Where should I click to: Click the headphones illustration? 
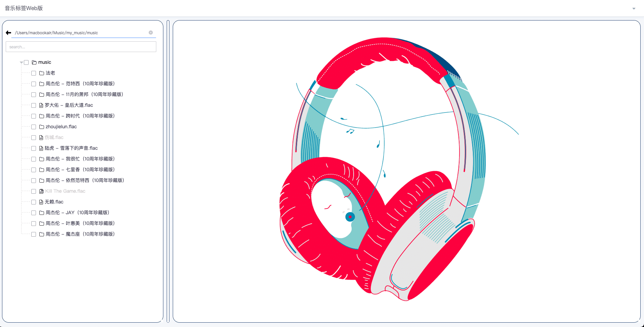399,169
